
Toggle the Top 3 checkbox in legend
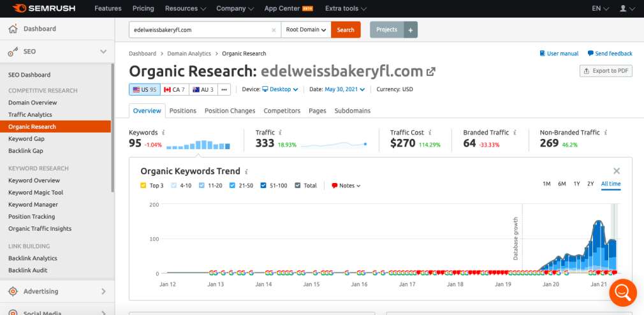(x=143, y=186)
